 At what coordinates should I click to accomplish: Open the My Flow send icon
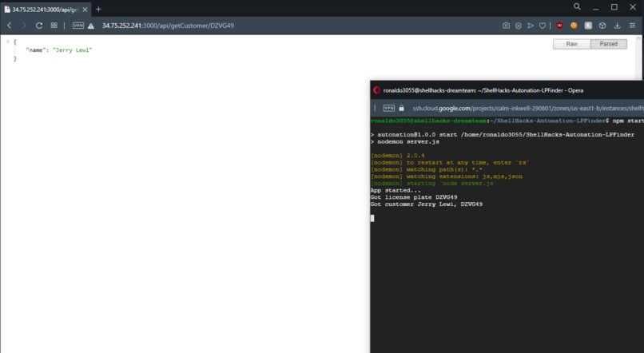[x=531, y=26]
